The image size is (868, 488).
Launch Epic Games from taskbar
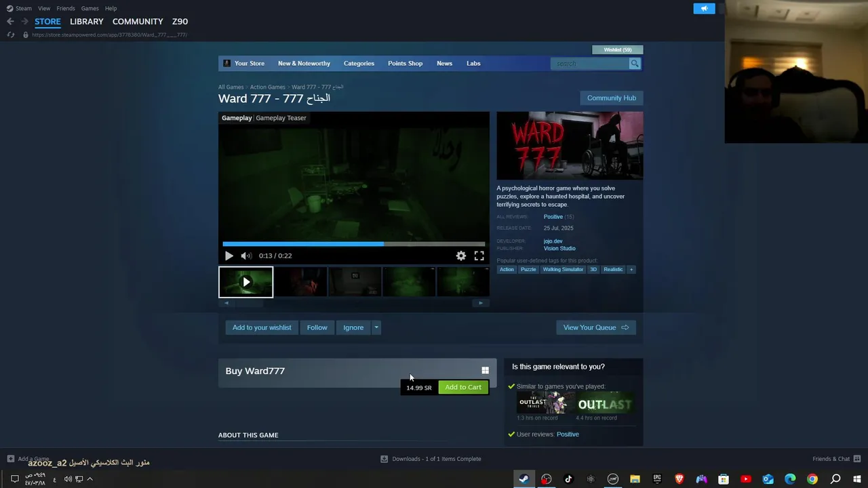[657, 479]
